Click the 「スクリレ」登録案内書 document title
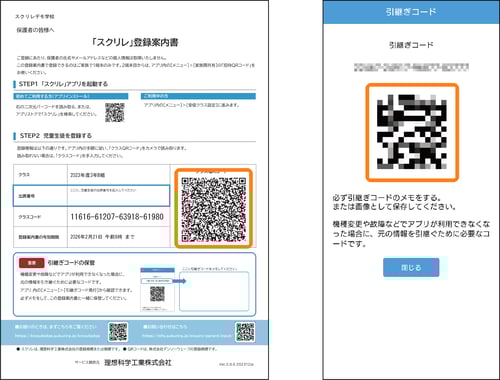 pyautogui.click(x=135, y=43)
